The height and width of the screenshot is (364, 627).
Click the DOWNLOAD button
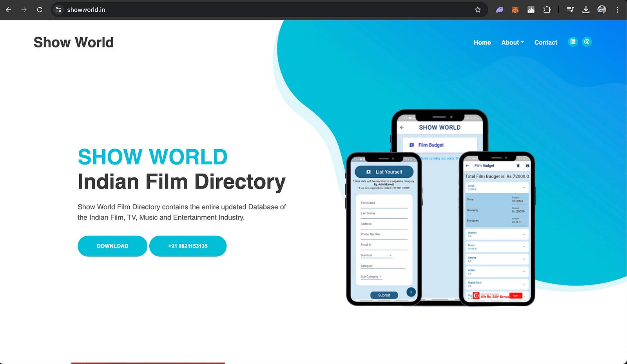(x=112, y=246)
